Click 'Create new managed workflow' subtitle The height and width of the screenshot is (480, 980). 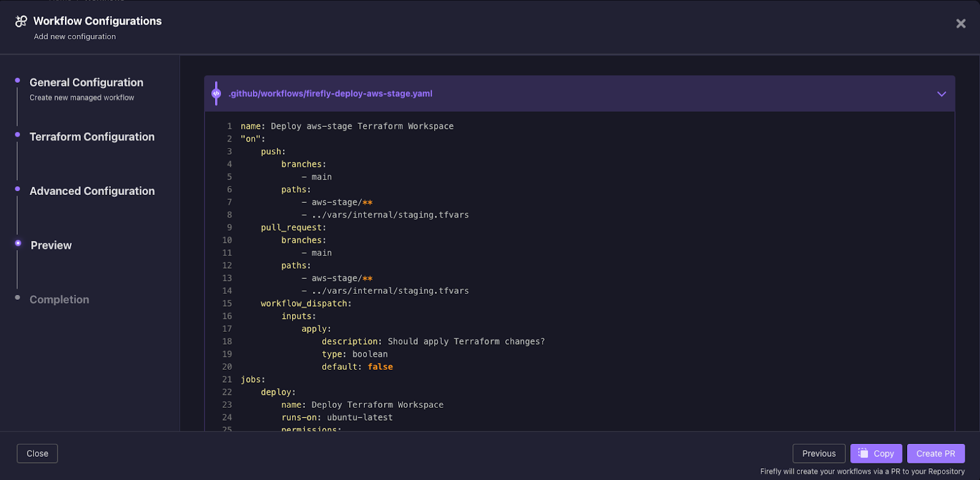click(81, 97)
